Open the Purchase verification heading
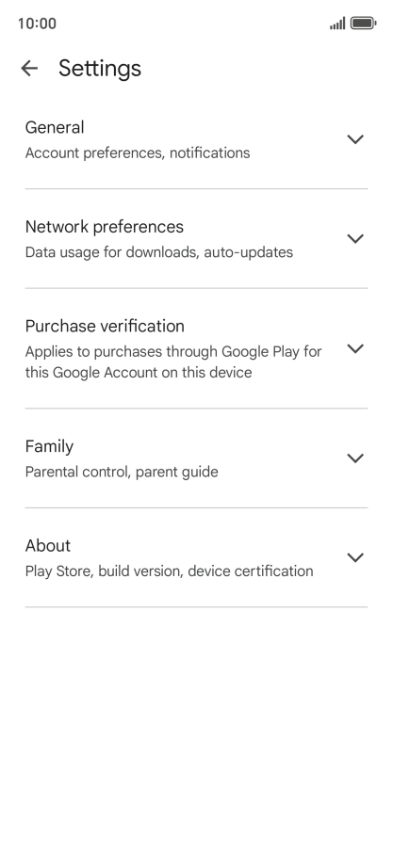The image size is (393, 868). pos(105,326)
